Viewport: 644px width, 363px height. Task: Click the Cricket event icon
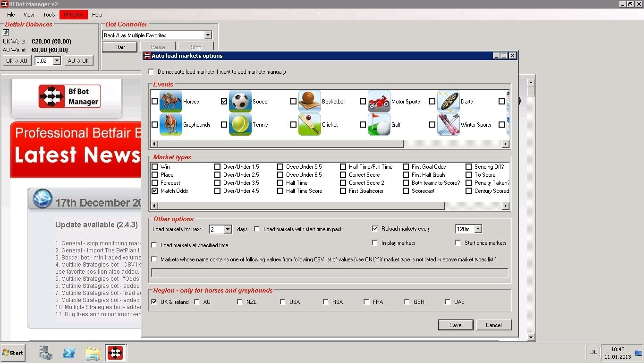point(310,124)
